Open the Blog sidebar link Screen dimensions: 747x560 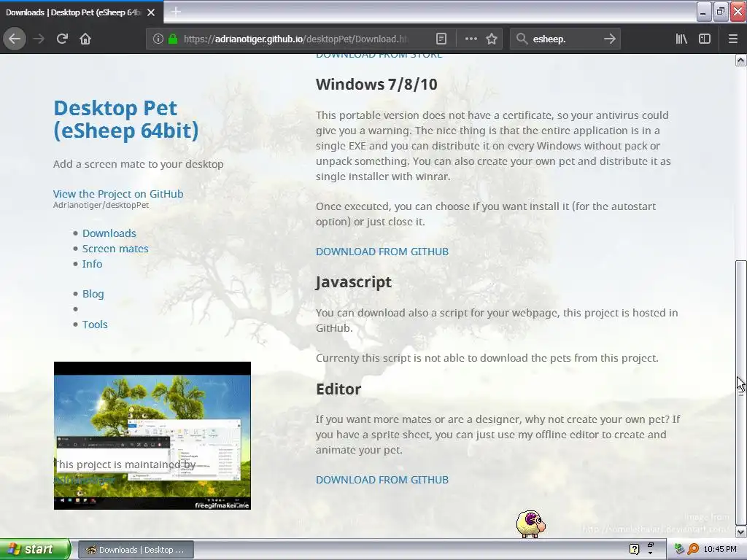point(93,294)
